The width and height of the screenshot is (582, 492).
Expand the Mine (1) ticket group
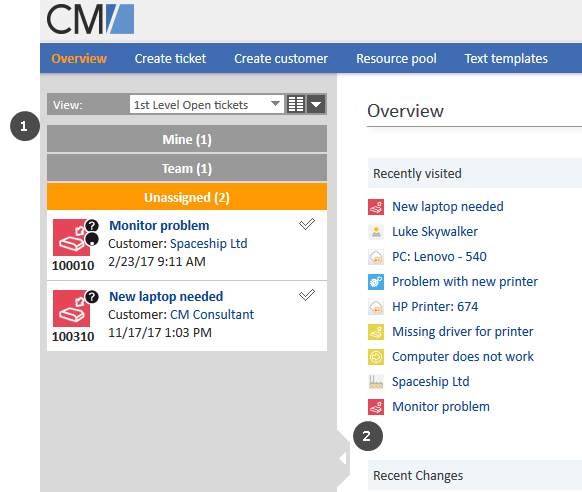pos(187,139)
